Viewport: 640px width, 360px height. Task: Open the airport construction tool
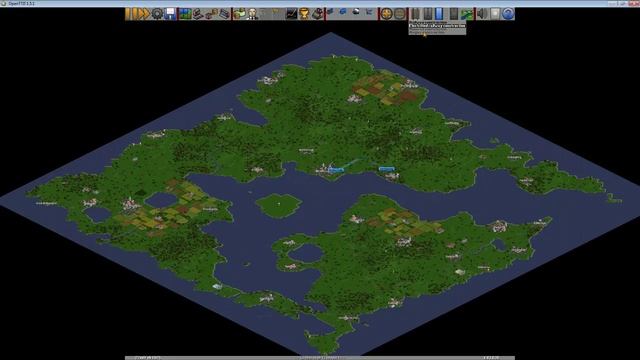453,14
